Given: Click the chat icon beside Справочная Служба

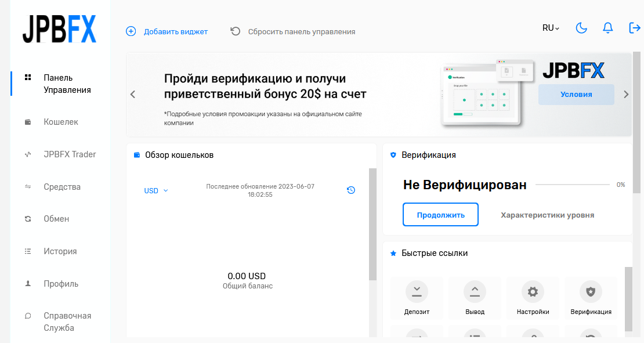Looking at the screenshot, I should [x=28, y=316].
